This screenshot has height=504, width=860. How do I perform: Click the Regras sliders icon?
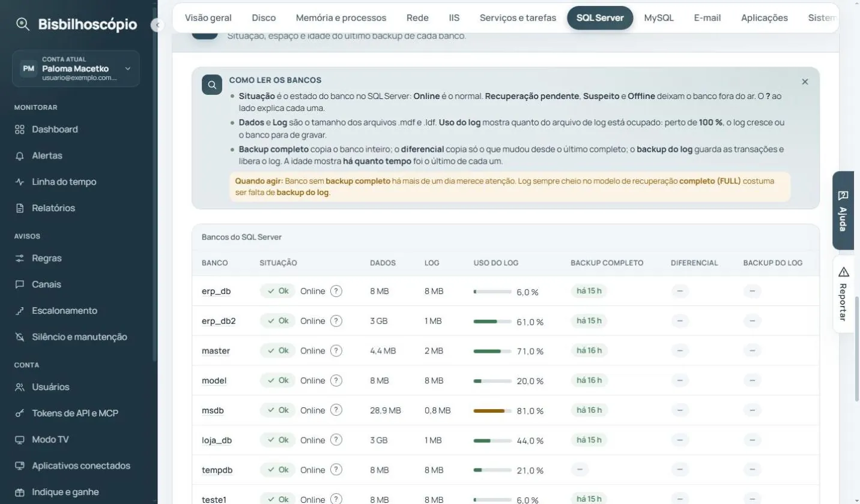[x=20, y=258]
